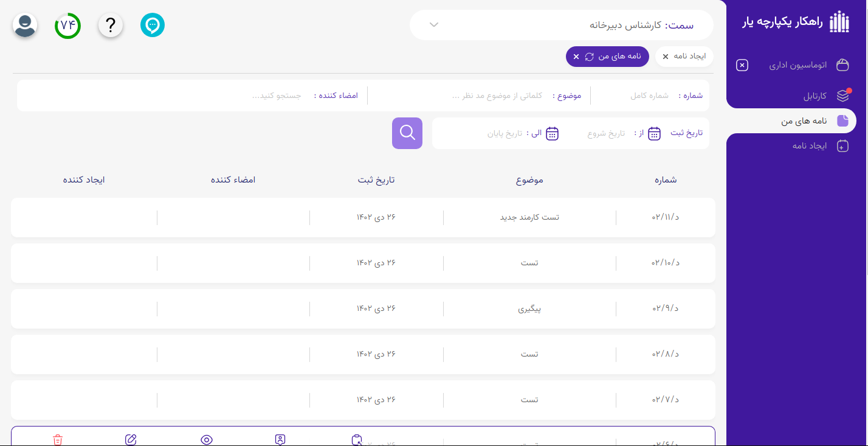Click the forward document icon in bottom toolbar
The width and height of the screenshot is (868, 446).
tap(356, 439)
